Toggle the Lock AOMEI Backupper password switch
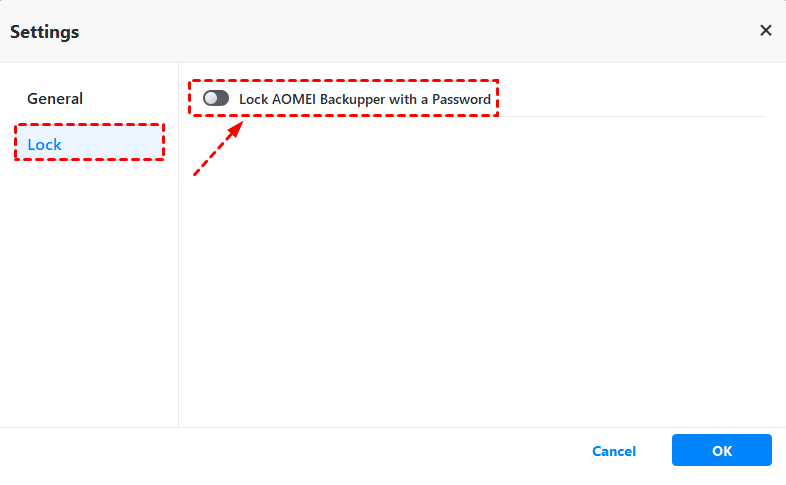This screenshot has height=485, width=786. [216, 99]
